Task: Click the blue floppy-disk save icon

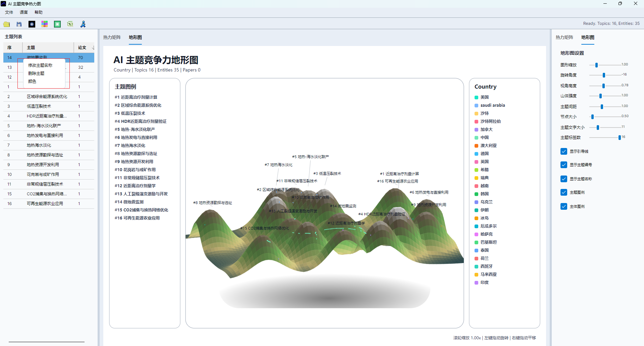Action: [x=19, y=24]
